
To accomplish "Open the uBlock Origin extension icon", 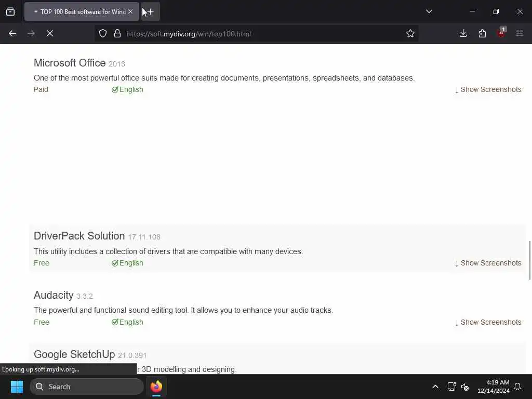I will coord(501,33).
